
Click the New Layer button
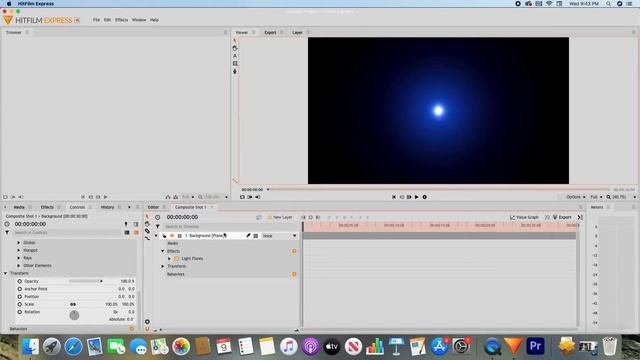pos(280,217)
